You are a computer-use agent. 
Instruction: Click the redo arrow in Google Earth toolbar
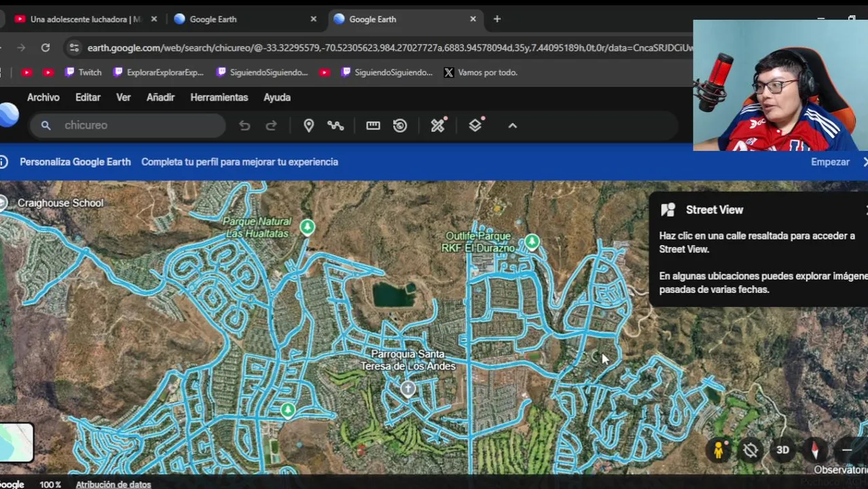click(271, 126)
